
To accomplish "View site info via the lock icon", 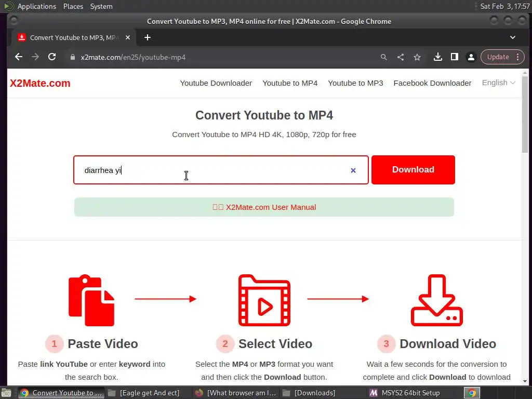I will pos(72,57).
